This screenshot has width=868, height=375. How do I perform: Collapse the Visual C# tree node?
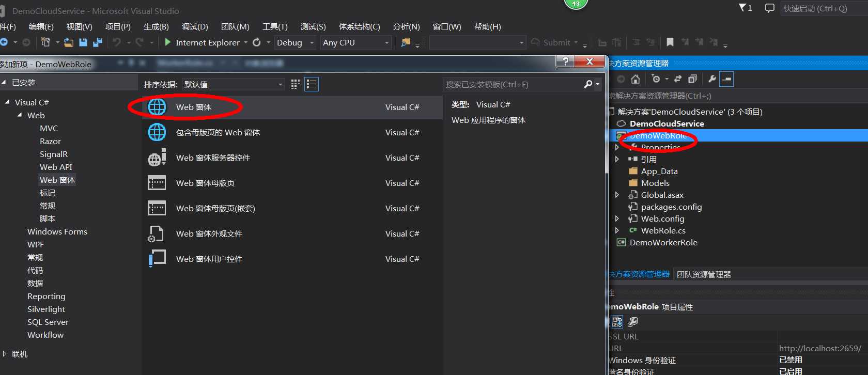(x=7, y=102)
